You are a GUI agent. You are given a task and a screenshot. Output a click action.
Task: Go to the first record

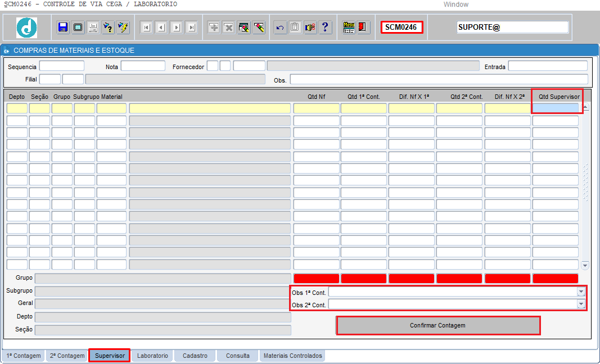coord(146,28)
